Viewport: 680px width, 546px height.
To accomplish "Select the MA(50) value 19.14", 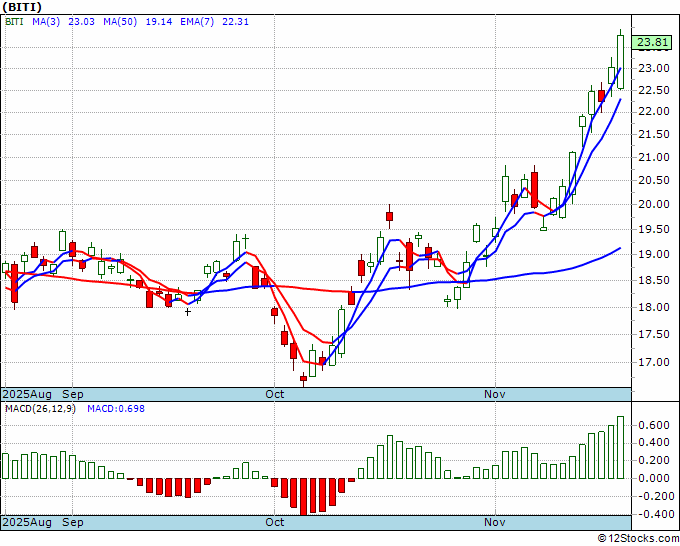I will click(159, 21).
